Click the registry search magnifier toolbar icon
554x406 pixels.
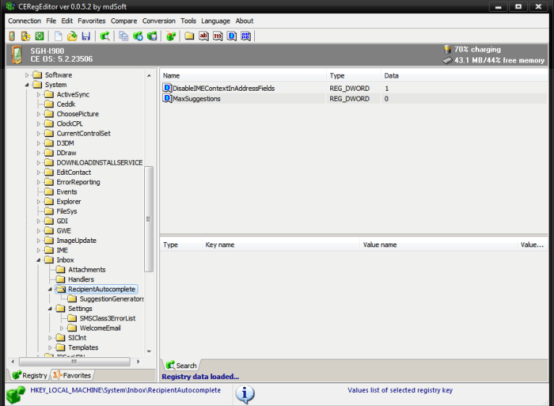coord(105,36)
